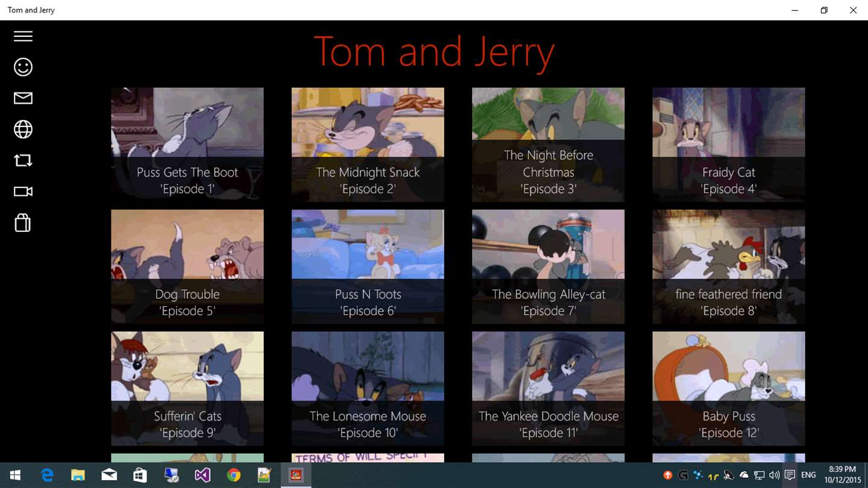The image size is (868, 488).
Task: Open the Mail app on the taskbar
Action: (109, 475)
